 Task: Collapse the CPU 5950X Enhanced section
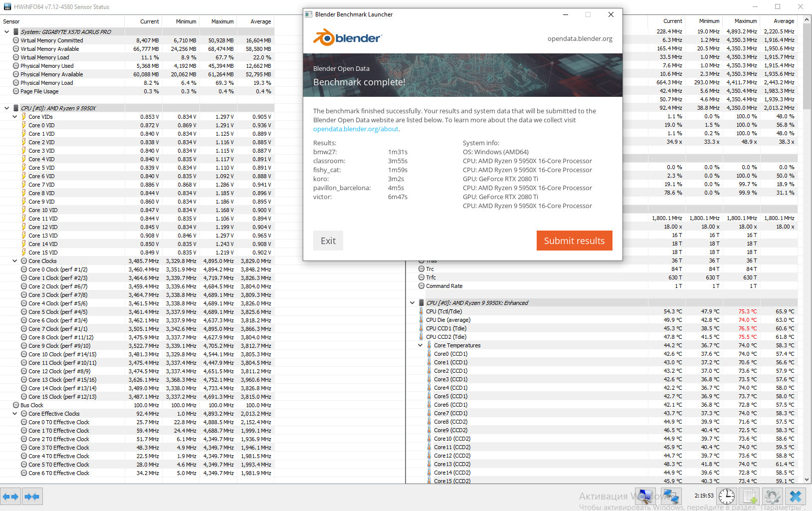point(412,303)
